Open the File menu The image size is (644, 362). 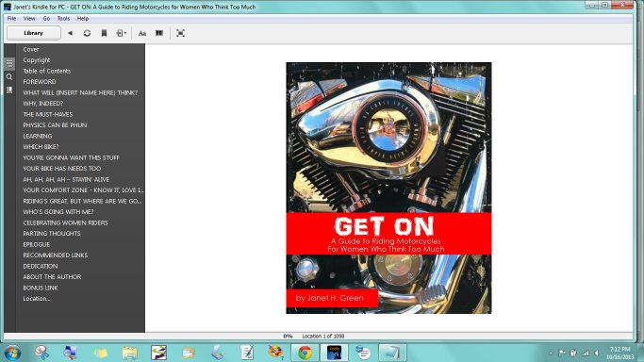[x=11, y=19]
